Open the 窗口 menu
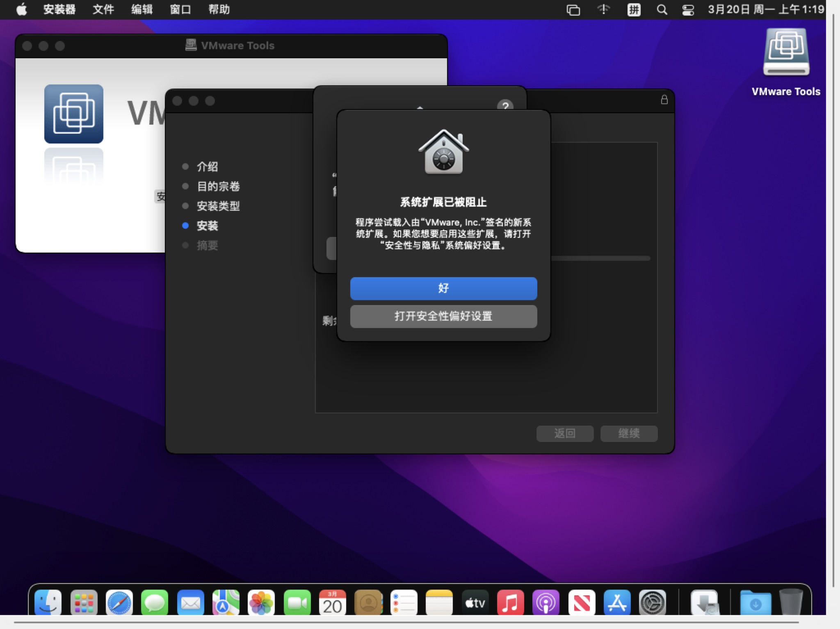 pyautogui.click(x=180, y=9)
